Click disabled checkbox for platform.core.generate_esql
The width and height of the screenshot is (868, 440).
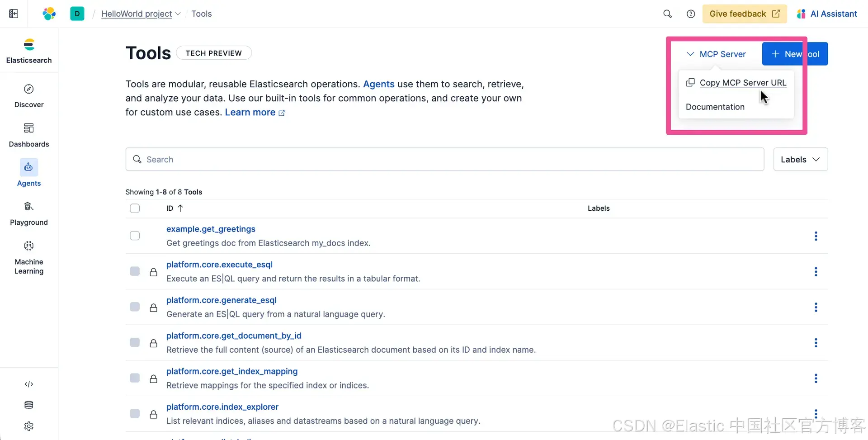135,307
